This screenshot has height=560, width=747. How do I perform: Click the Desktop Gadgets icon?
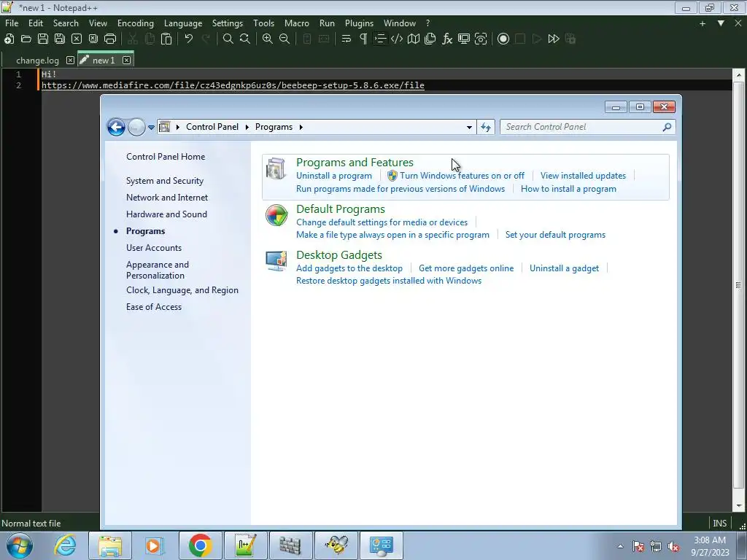tap(276, 261)
